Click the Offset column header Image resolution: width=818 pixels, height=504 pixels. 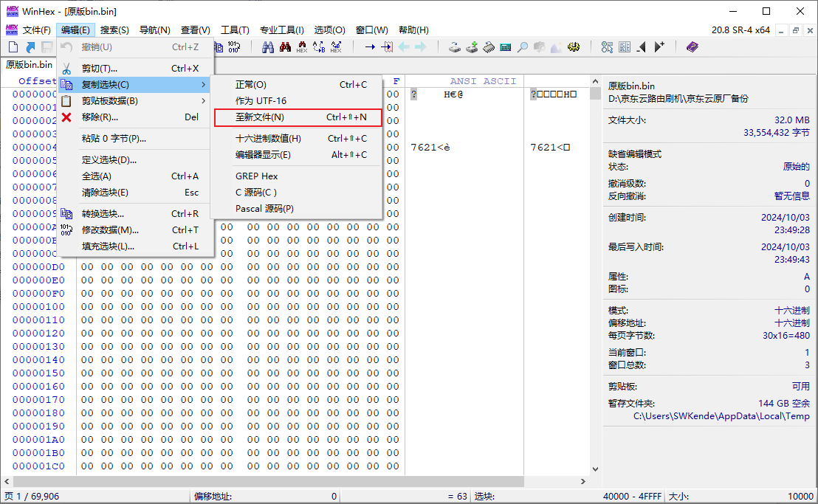tap(37, 81)
